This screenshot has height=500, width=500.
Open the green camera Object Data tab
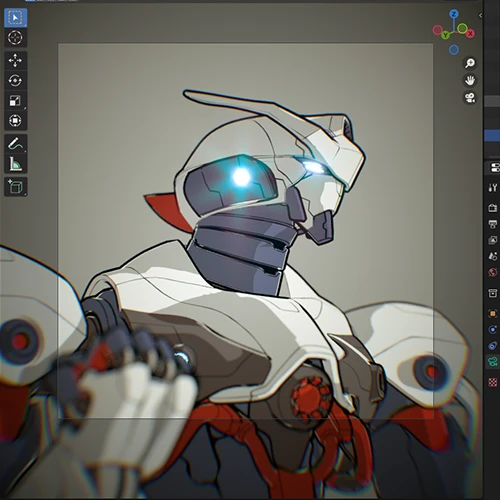click(x=493, y=361)
